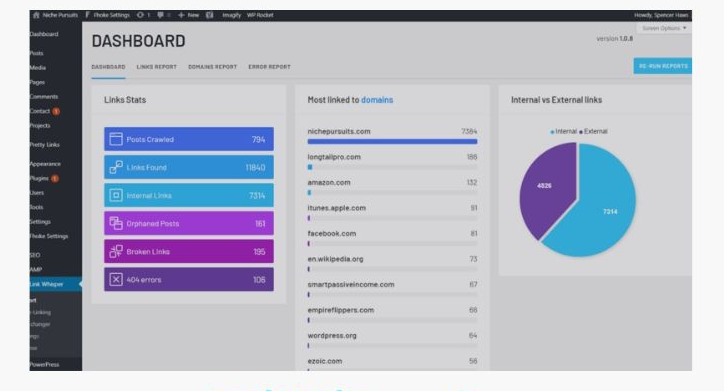Image resolution: width=724 pixels, height=391 pixels.
Task: Open Imagify in the admin bar
Action: click(x=231, y=15)
